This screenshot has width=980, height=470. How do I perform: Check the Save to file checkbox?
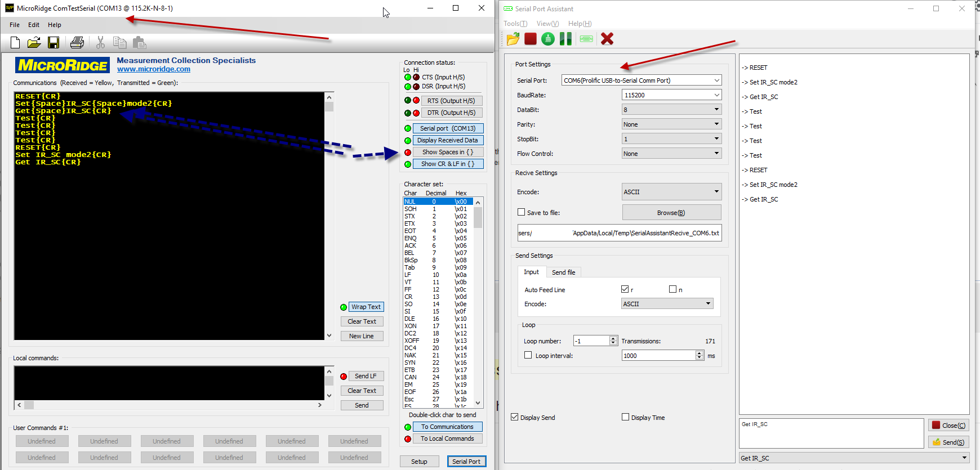coord(521,212)
